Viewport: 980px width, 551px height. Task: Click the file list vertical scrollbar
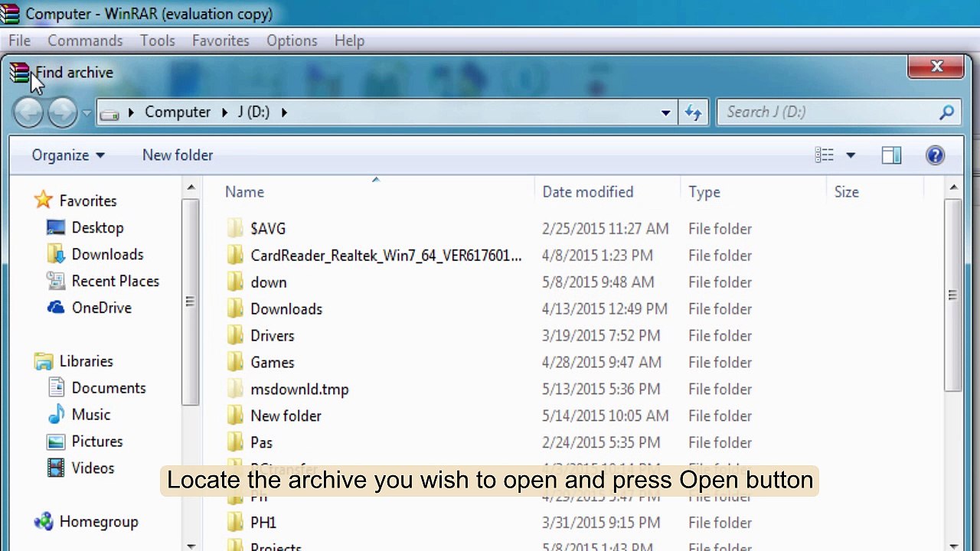click(x=953, y=295)
